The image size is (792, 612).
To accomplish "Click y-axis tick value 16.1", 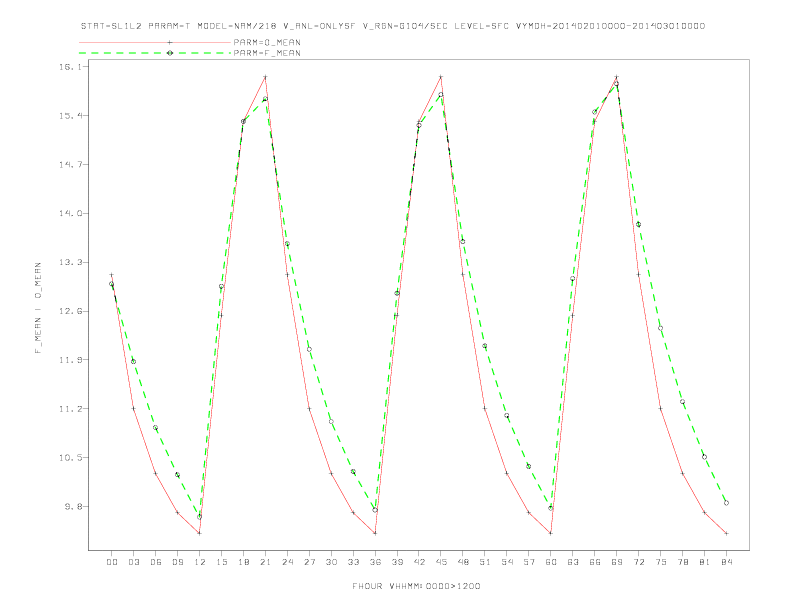I will pos(70,67).
